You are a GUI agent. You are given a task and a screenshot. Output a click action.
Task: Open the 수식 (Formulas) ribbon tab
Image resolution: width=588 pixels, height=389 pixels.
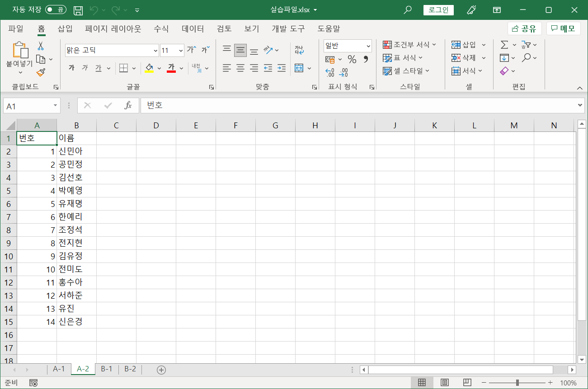point(161,28)
